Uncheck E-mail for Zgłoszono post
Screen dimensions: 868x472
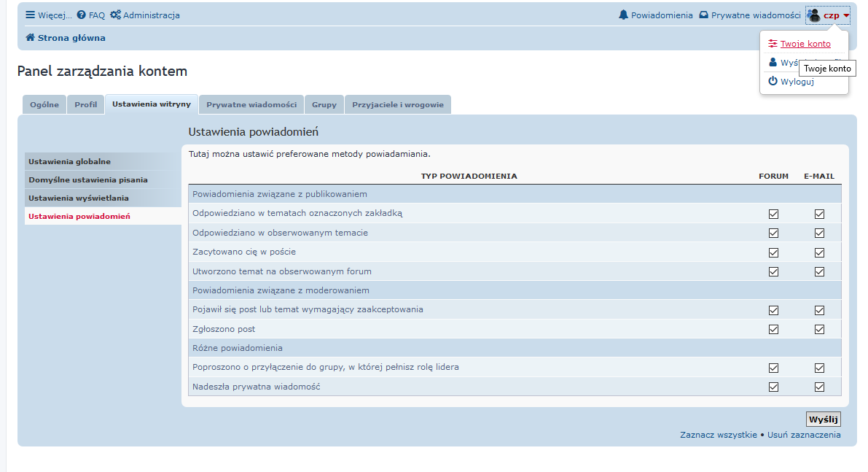pos(819,329)
